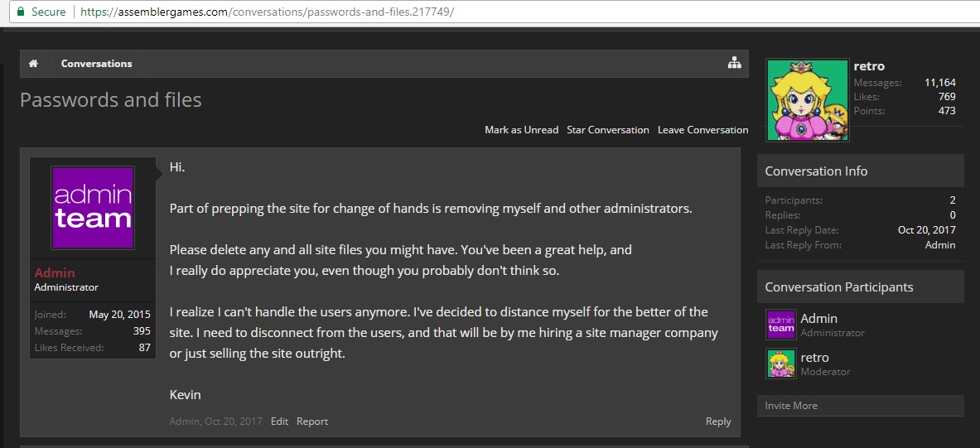Click the green secure padlock icon
Screen dimensions: 980x448
[21, 12]
